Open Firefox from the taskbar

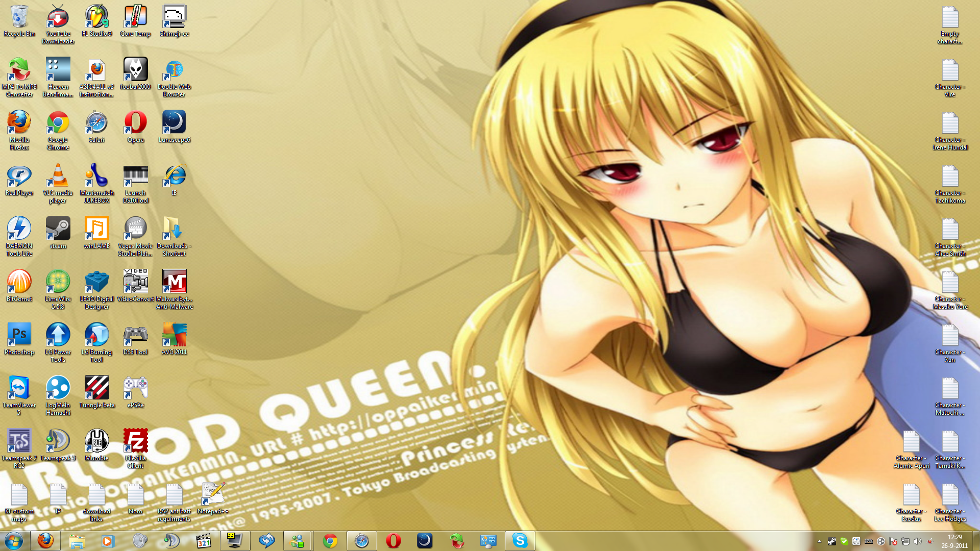pos(45,540)
